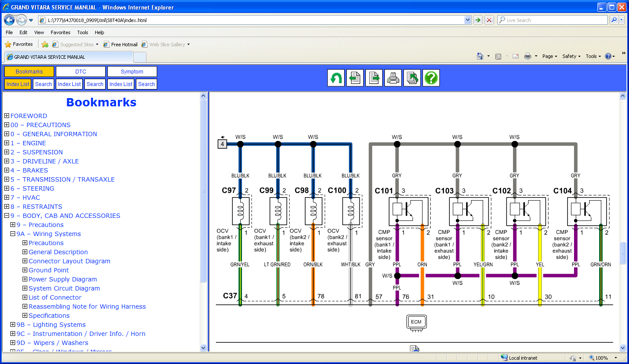The image size is (629, 364).
Task: Click the connector box numbered 4
Action: pos(222,144)
